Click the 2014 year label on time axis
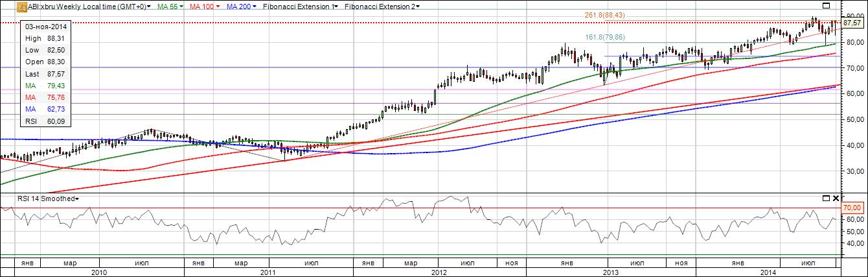868x277 pixels. pyautogui.click(x=768, y=272)
